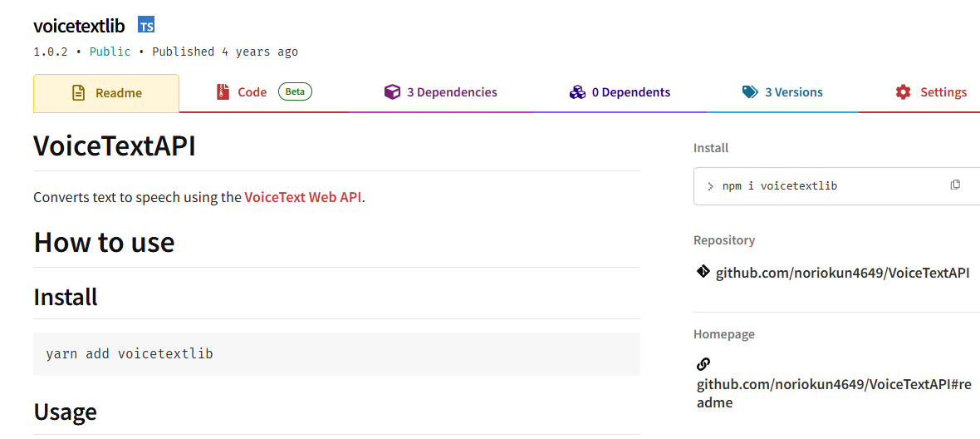Click the Code file icon
The height and width of the screenshot is (439, 980).
coord(223,92)
